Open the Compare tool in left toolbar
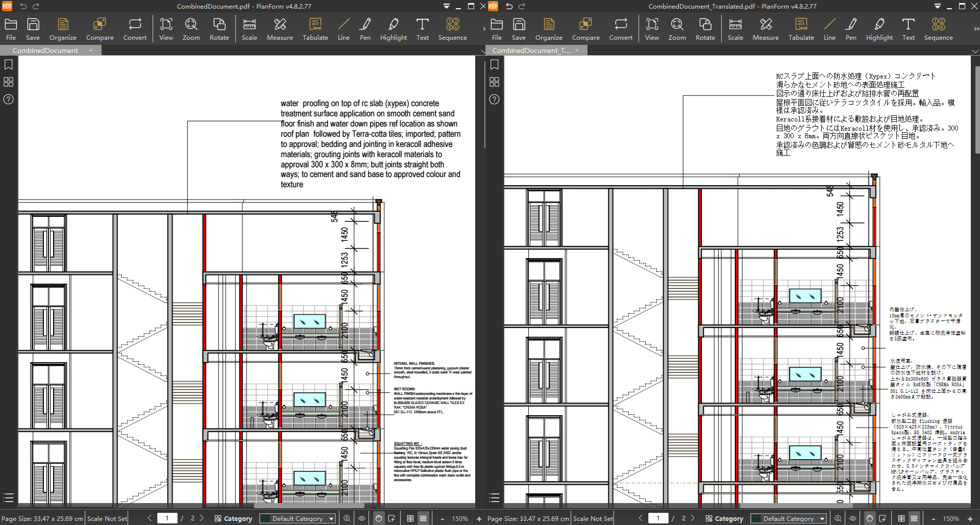The height and width of the screenshot is (525, 980). point(100,29)
